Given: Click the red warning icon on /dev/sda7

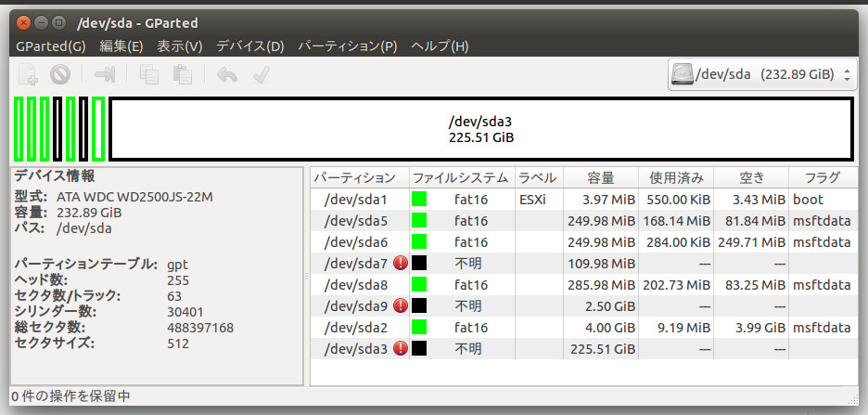Looking at the screenshot, I should coord(401,263).
